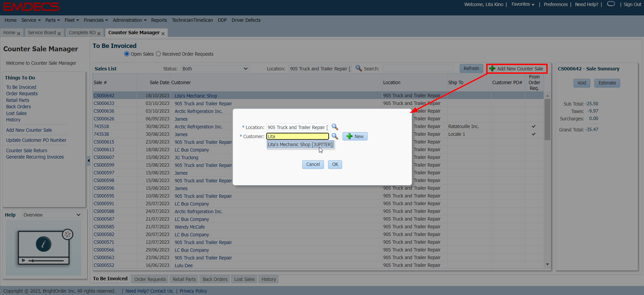
Task: Expand the Service menu
Action: pyautogui.click(x=31, y=20)
